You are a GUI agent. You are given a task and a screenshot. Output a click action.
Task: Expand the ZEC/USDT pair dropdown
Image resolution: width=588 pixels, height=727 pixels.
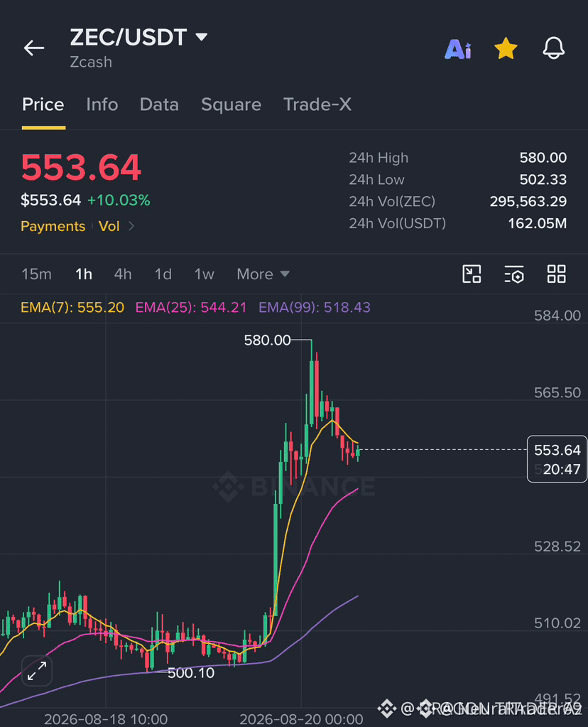pyautogui.click(x=202, y=37)
